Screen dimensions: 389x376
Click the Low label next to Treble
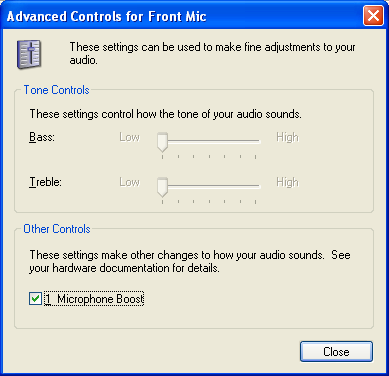130,182
